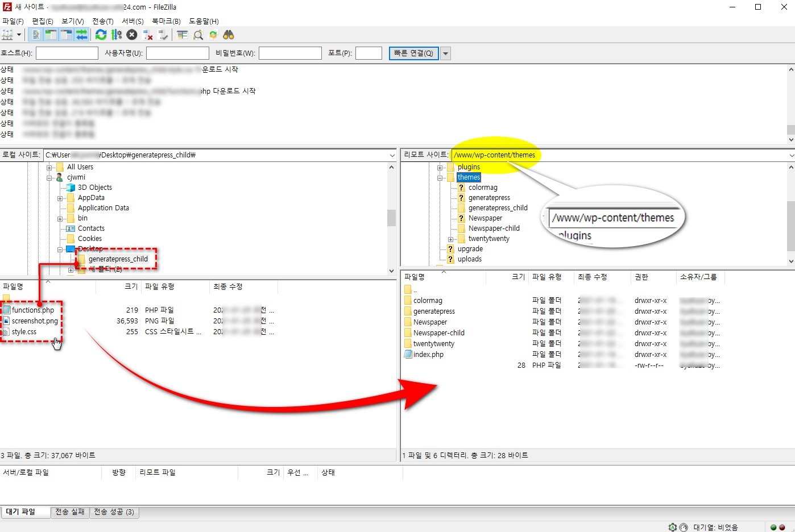
Task: Collapse the Desktop tree node
Action: 60,249
